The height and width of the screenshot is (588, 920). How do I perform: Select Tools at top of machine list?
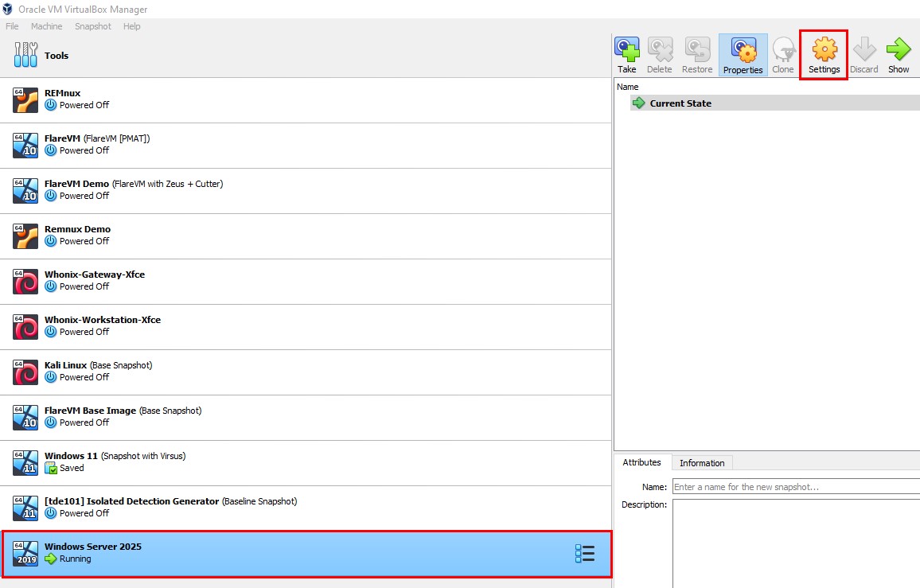57,56
